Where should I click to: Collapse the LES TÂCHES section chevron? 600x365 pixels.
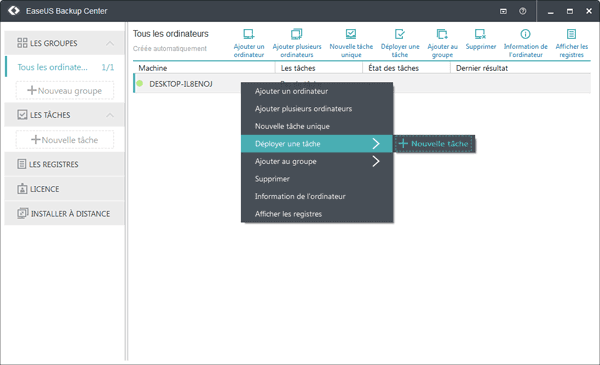tap(110, 115)
